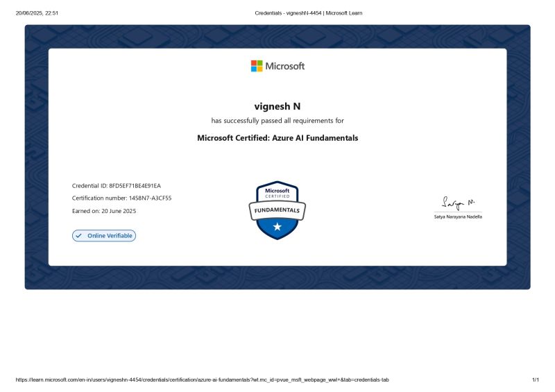Screen dimensions: 555x392
Task: Click the handwritten signature image
Action: click(x=457, y=202)
